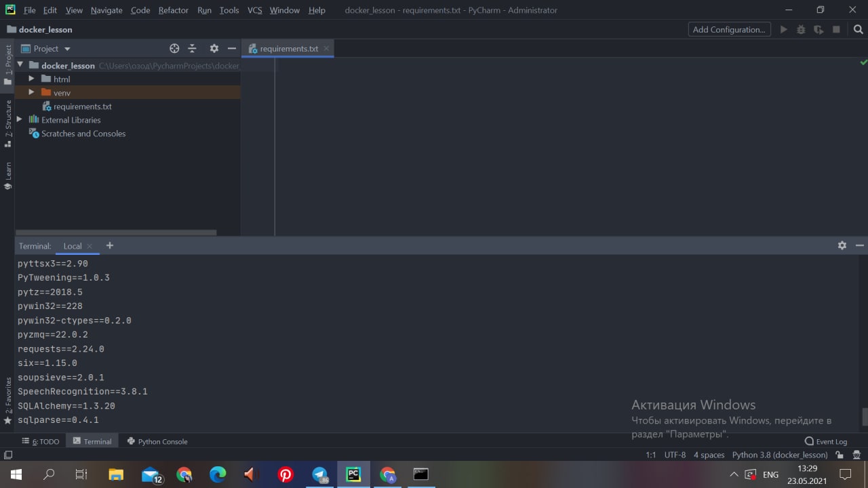This screenshot has height=488, width=868.
Task: Open Add Configuration dropdown
Action: (x=729, y=29)
